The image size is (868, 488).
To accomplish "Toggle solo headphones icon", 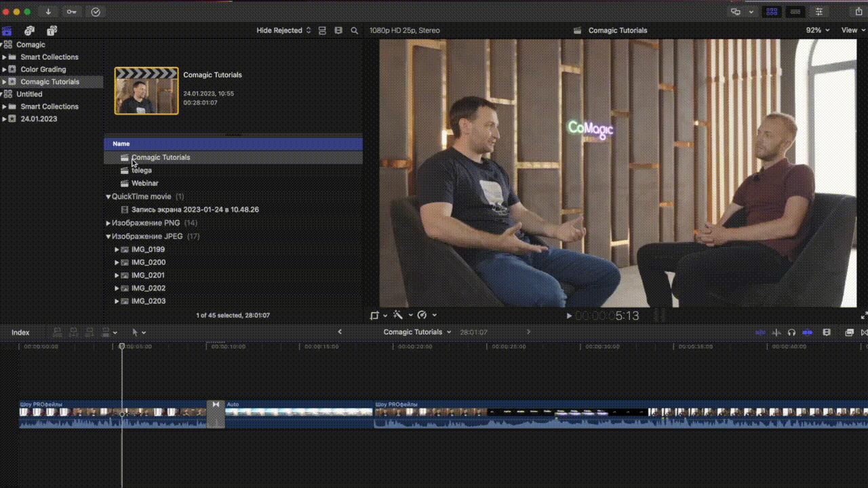I will coord(791,333).
